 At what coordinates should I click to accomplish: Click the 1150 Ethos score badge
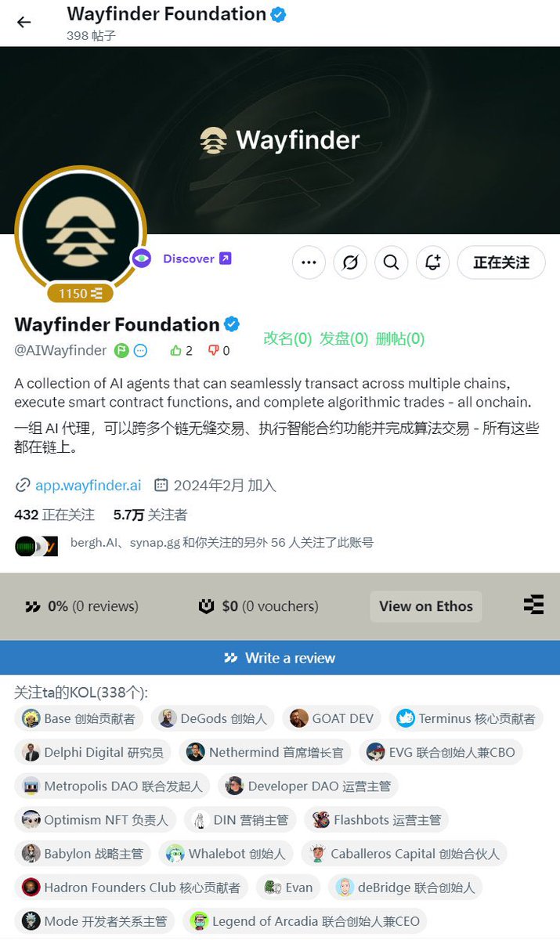[x=81, y=293]
